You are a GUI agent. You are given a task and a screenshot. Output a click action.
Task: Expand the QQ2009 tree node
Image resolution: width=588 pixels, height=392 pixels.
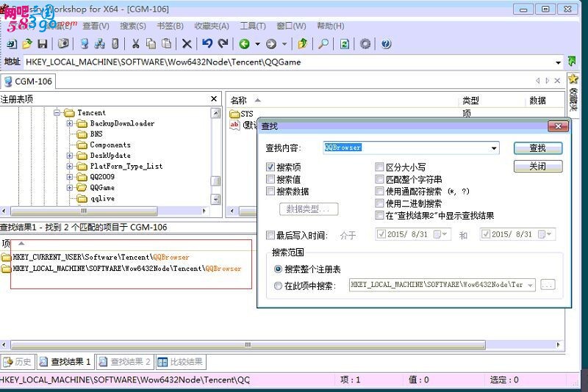coord(70,177)
